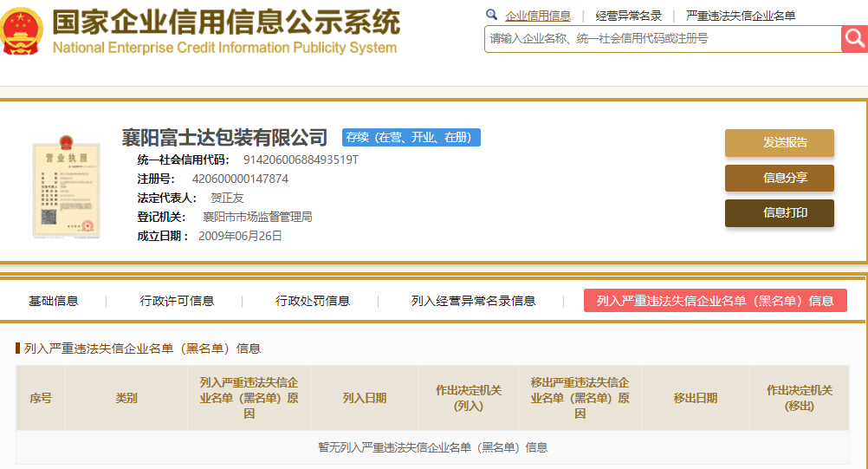The image size is (868, 469).
Task: Click the 作出决定机关(移出) column header
Action: coord(800,398)
